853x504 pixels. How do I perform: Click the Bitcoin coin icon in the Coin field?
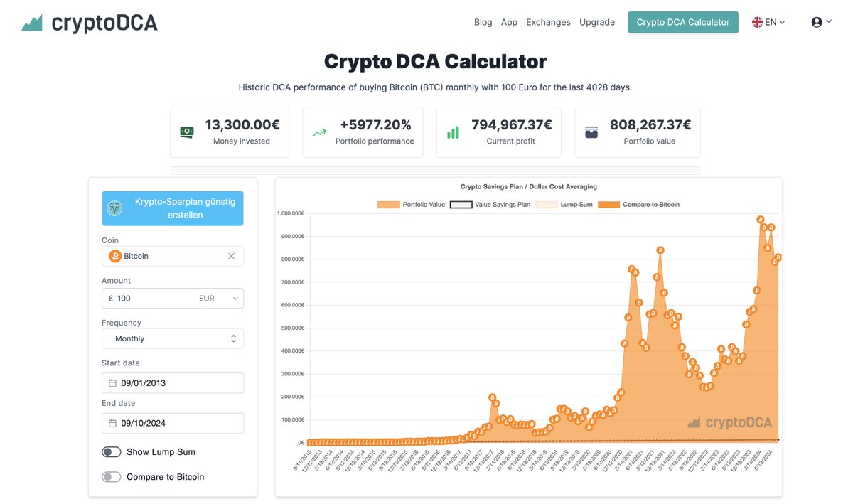tap(115, 256)
